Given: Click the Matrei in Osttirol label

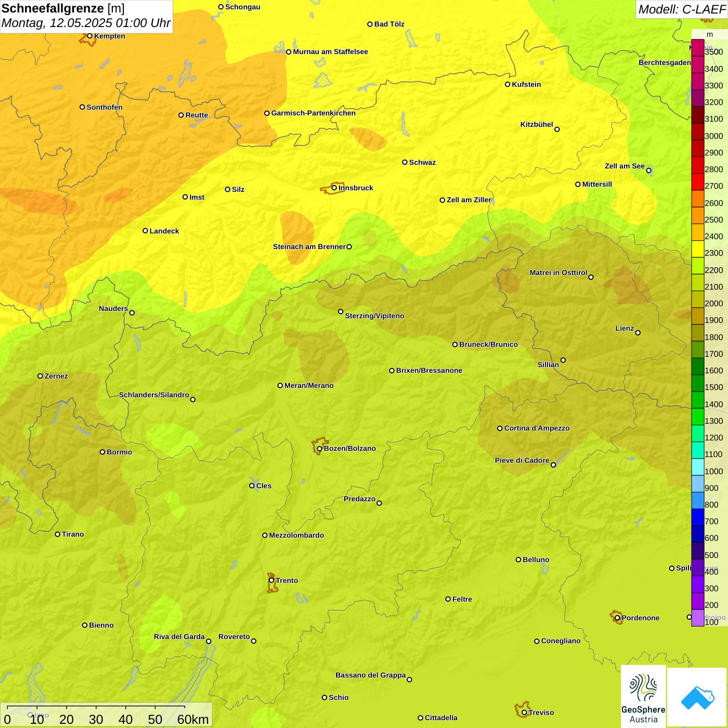Looking at the screenshot, I should [x=558, y=272].
